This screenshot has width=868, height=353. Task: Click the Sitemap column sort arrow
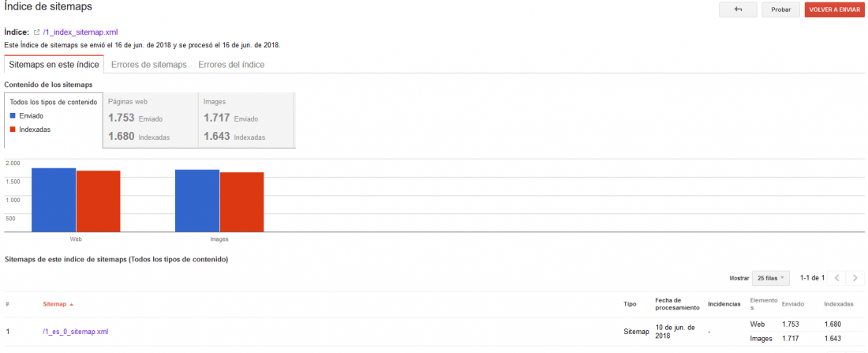(71, 305)
